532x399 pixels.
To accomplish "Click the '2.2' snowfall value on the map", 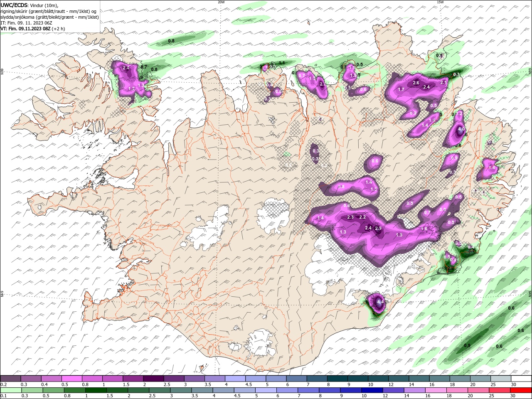I will click(362, 217).
